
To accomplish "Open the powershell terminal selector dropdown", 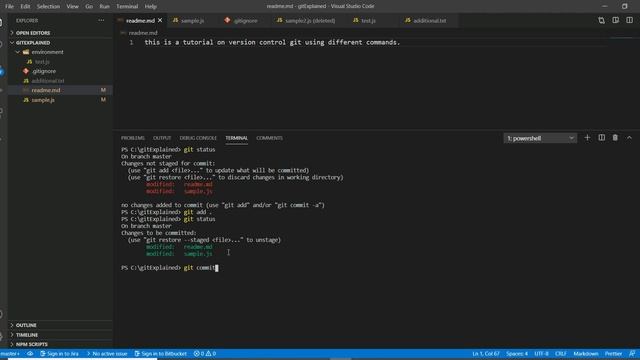I will [540, 138].
